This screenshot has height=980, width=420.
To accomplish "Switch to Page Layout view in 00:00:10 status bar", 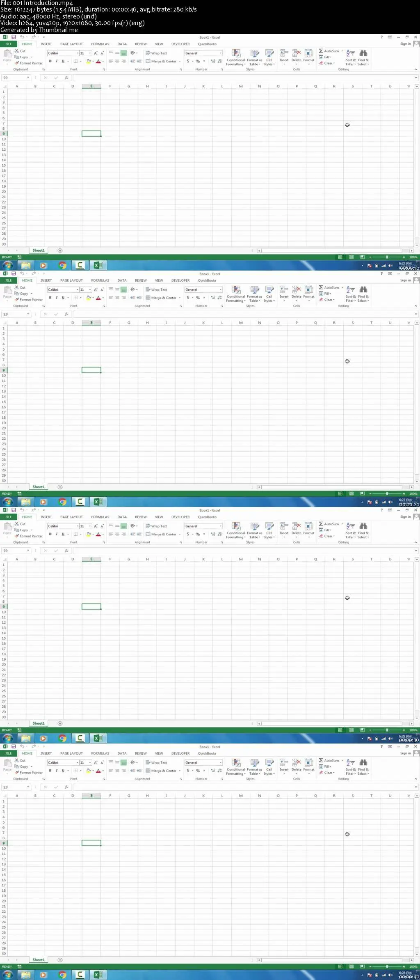I will 352,257.
